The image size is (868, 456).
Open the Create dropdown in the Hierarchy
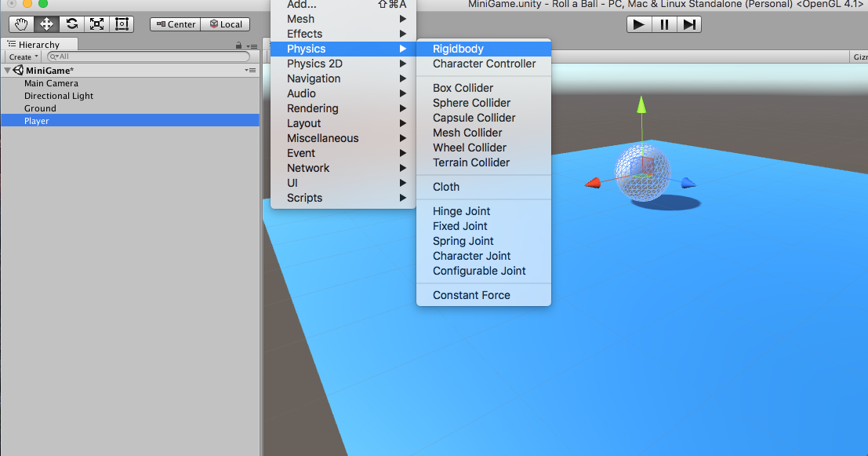click(21, 57)
